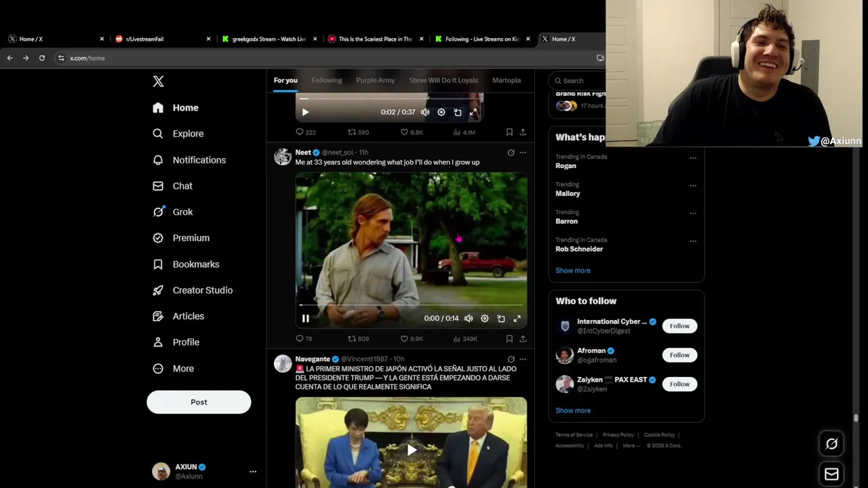The width and height of the screenshot is (868, 488).
Task: Mute the top video volume icon
Action: (x=425, y=113)
